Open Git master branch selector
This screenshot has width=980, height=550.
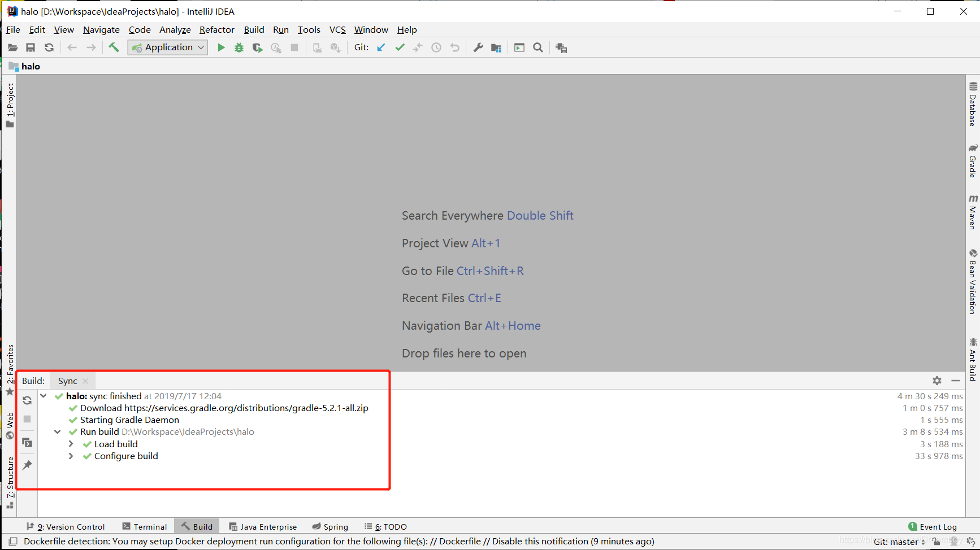pyautogui.click(x=899, y=542)
